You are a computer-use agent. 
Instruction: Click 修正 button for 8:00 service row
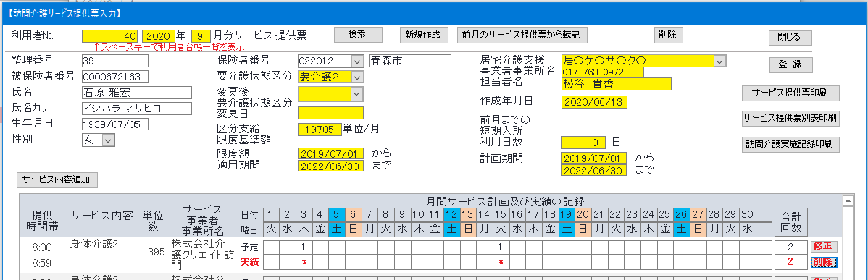[824, 246]
